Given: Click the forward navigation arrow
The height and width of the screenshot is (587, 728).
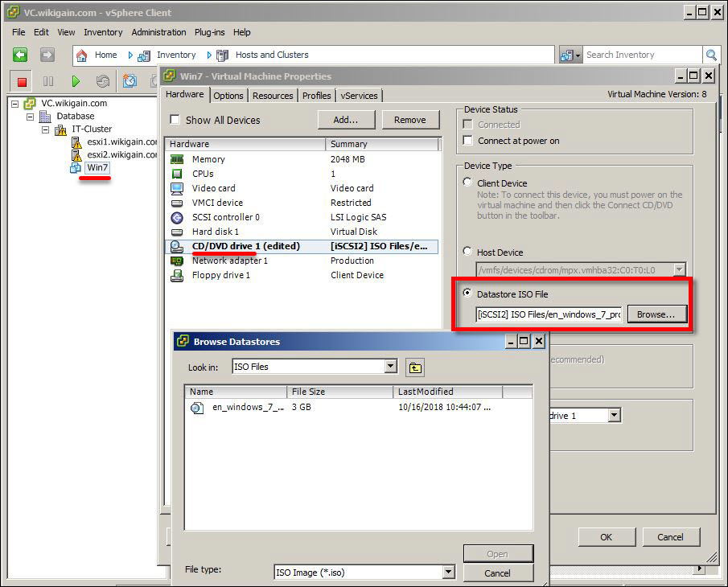Looking at the screenshot, I should pos(47,55).
